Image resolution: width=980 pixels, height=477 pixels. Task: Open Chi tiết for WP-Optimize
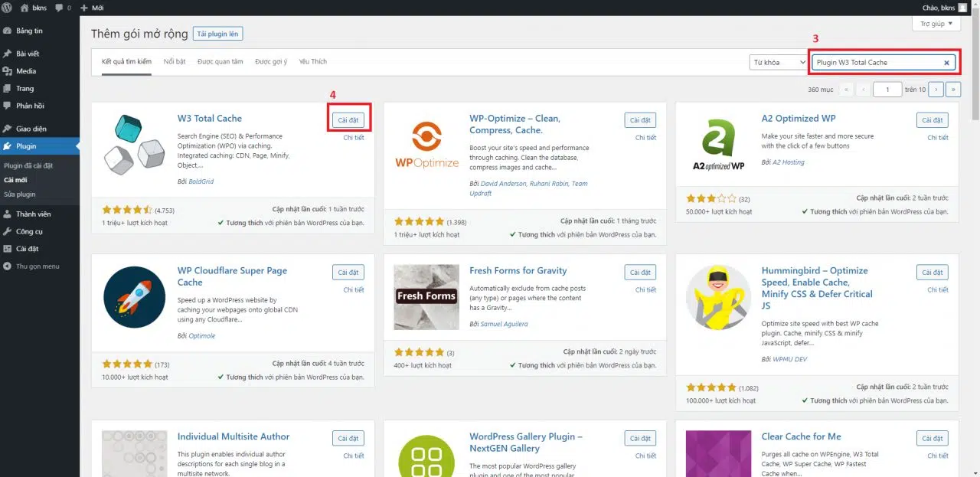pyautogui.click(x=645, y=138)
